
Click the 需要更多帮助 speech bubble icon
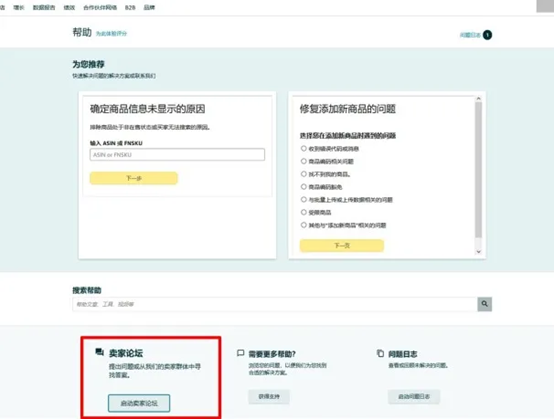(241, 353)
